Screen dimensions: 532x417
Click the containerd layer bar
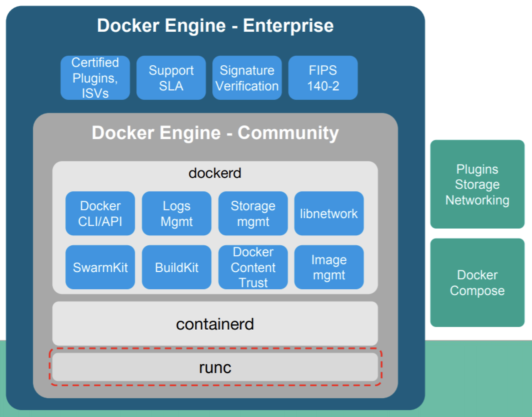coord(215,323)
